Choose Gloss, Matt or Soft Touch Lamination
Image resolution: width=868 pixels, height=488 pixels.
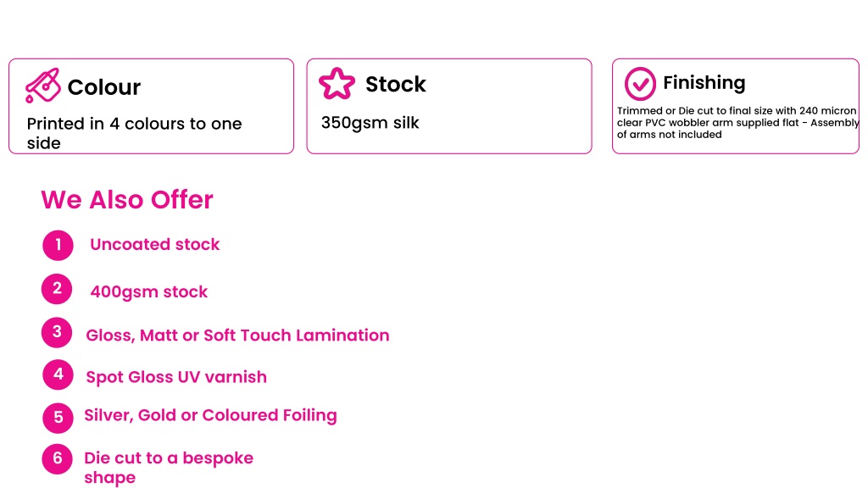click(237, 335)
